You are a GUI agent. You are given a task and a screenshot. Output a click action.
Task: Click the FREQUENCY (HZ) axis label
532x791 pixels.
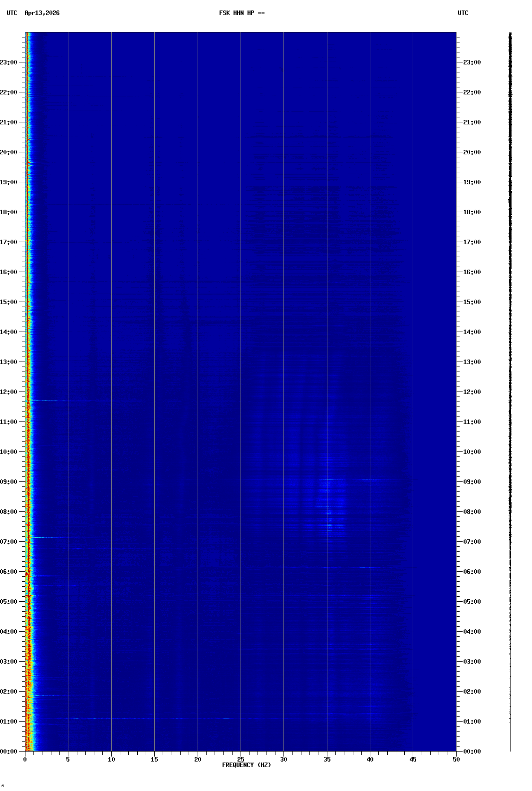pyautogui.click(x=246, y=765)
